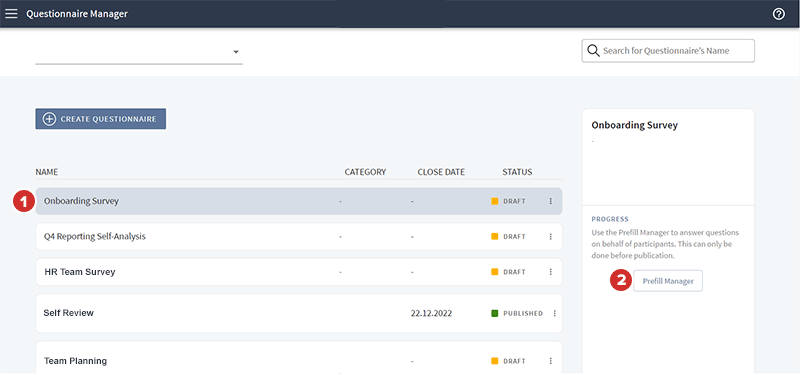Open more options for Q4 Reporting Self-Analysis
This screenshot has height=375, width=800.
pyautogui.click(x=551, y=237)
